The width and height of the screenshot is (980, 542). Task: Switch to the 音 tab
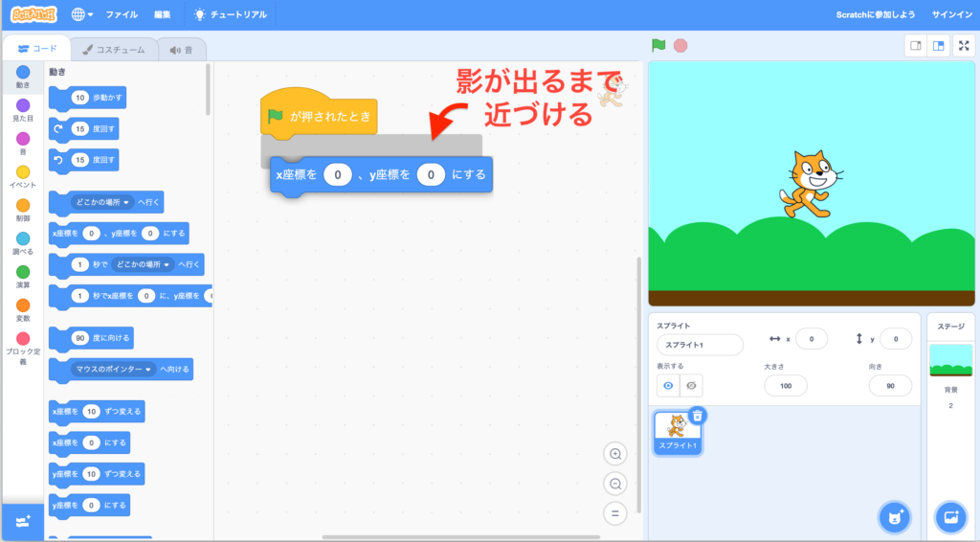[181, 50]
